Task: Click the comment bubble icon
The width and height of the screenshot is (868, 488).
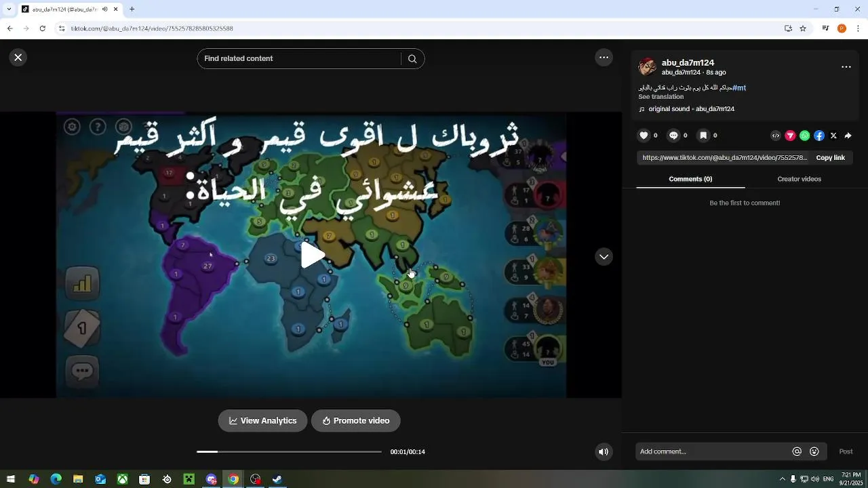Action: pos(673,136)
